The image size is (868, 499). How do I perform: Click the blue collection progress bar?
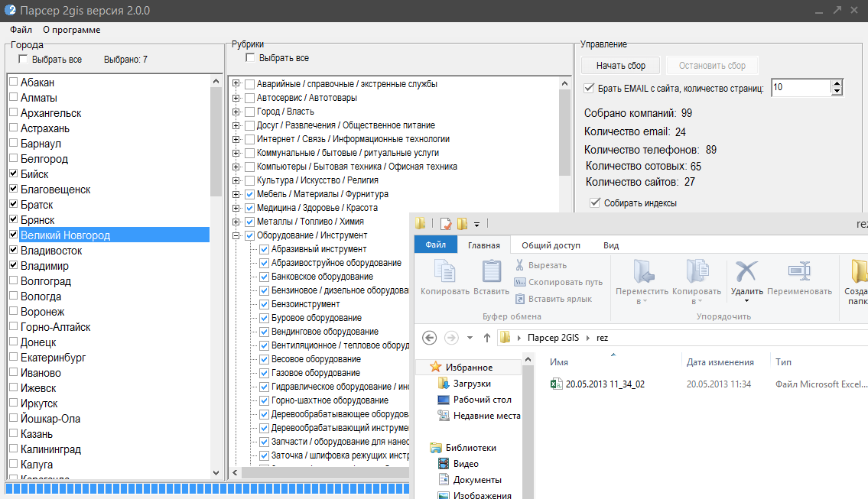[207, 488]
